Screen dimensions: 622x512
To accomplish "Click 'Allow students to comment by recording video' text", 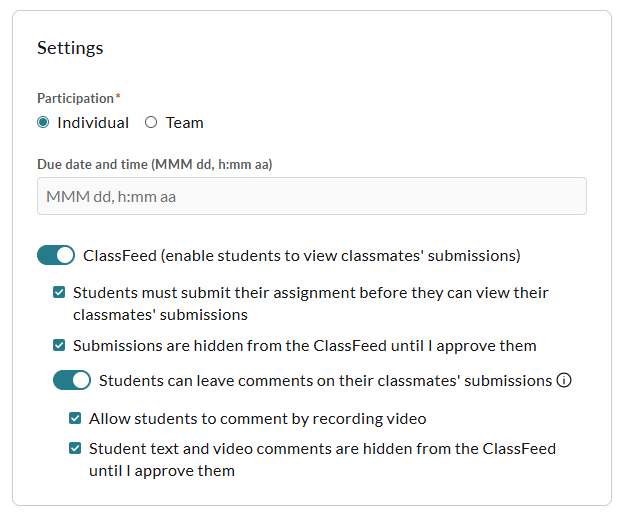I will pos(258,419).
